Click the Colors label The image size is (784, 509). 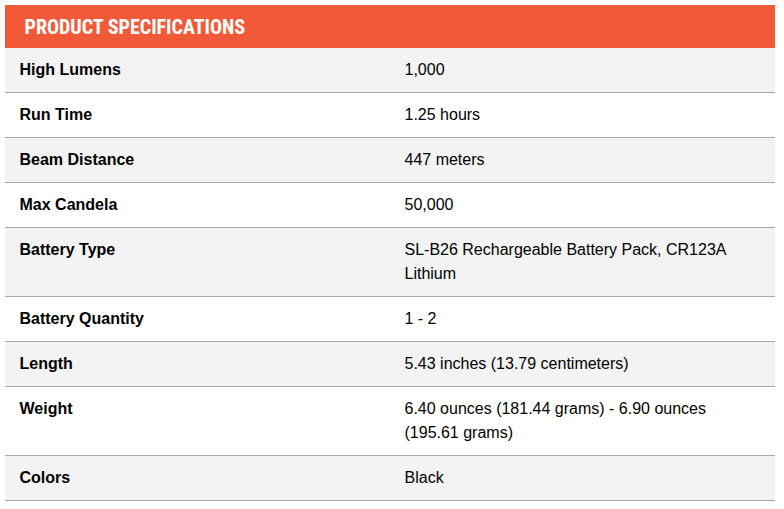[x=45, y=478]
